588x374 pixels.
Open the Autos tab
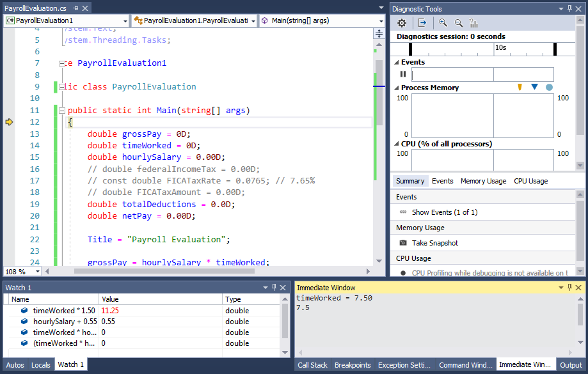coord(15,365)
